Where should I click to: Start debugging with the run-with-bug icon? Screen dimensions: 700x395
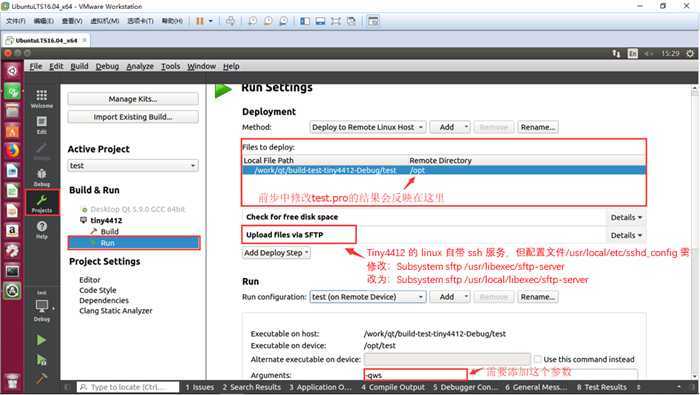(42, 360)
